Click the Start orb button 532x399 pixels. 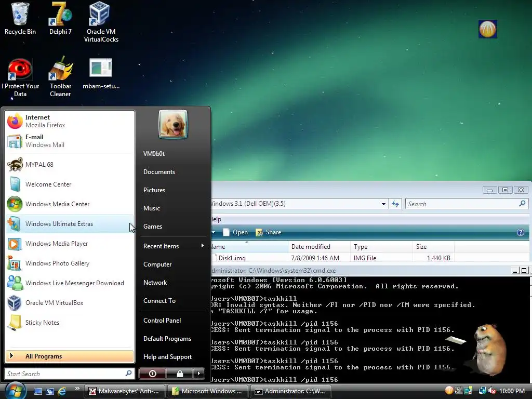(15, 390)
